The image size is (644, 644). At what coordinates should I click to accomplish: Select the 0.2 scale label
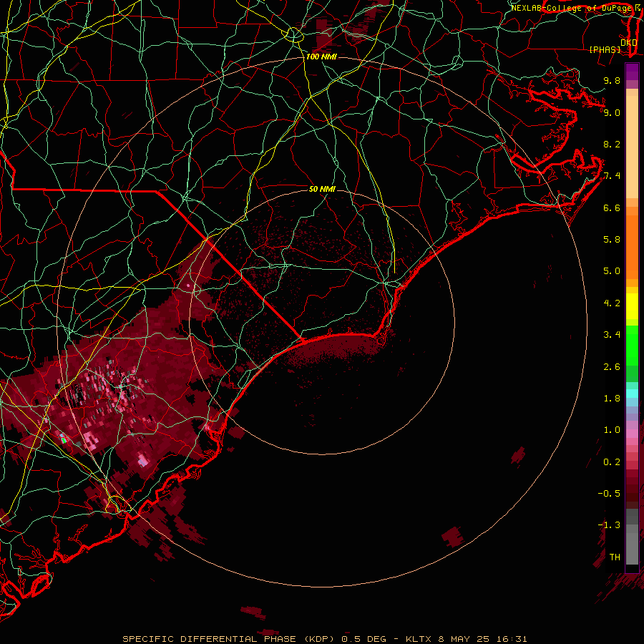(612, 462)
